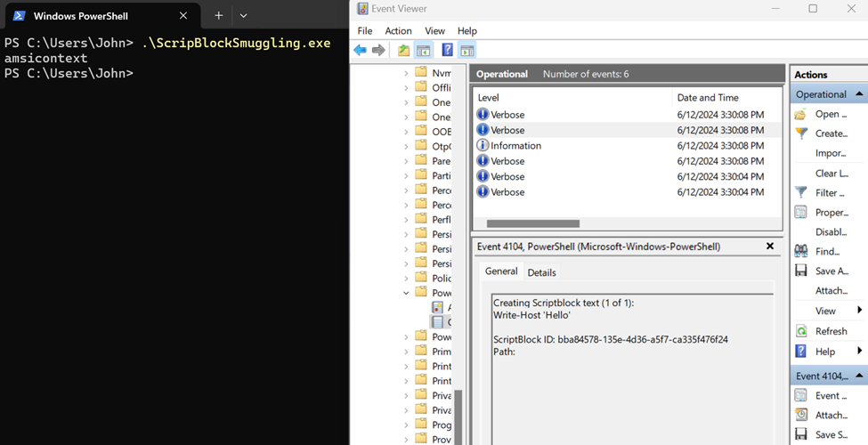Open the tab dropdown chevron in PowerShell
The height and width of the screenshot is (445, 868).
[243, 16]
